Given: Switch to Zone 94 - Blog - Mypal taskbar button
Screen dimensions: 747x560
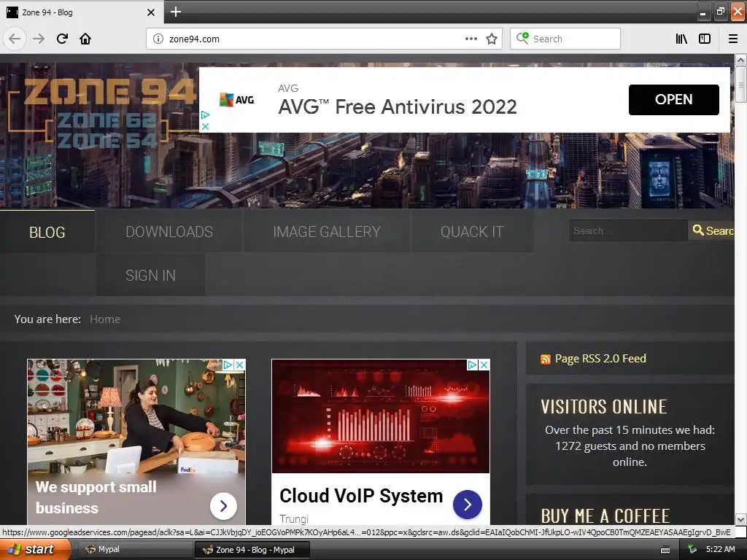Looking at the screenshot, I should coord(252,550).
